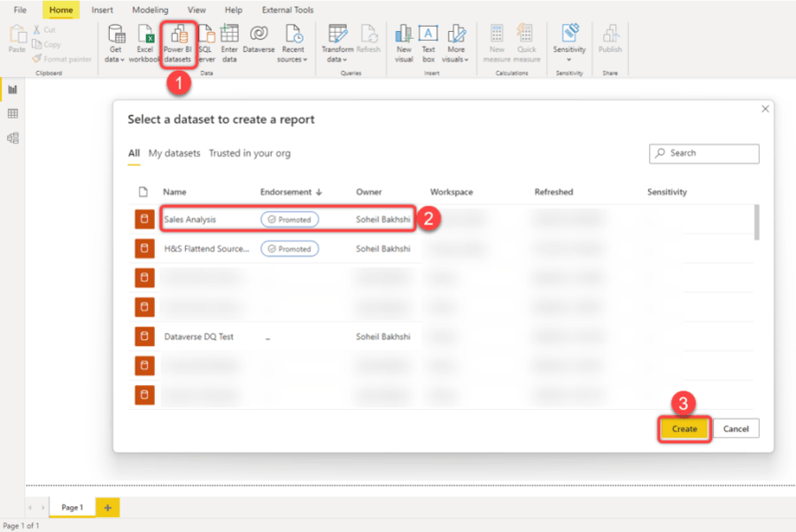This screenshot has width=796, height=532.
Task: Click the Sensitivity column header
Action: click(667, 192)
